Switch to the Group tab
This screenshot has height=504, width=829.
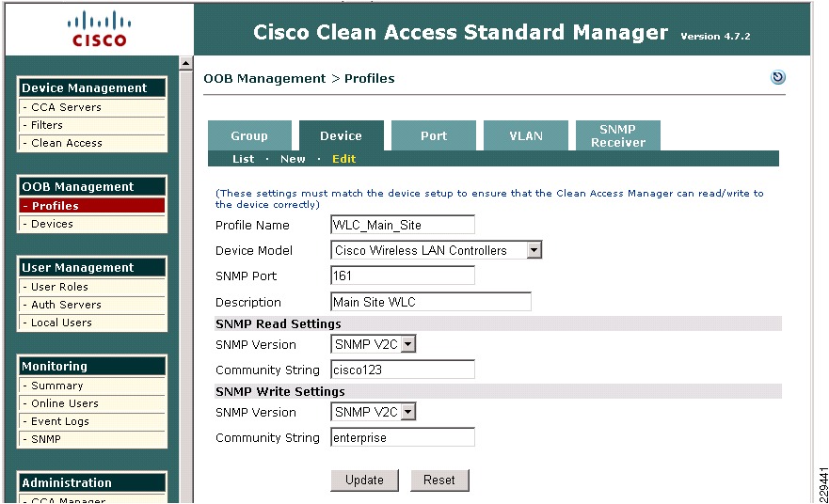click(x=249, y=135)
